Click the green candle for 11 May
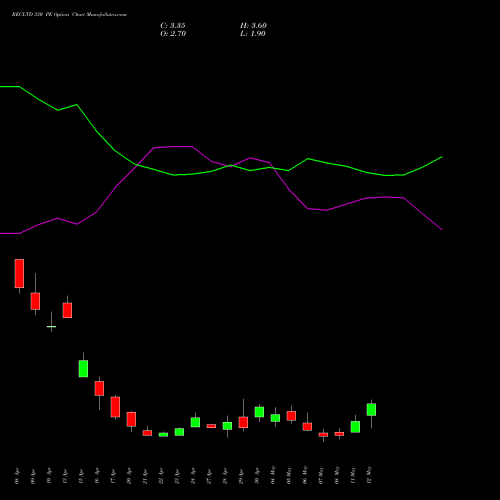This screenshot has height=500, width=500. (x=355, y=427)
